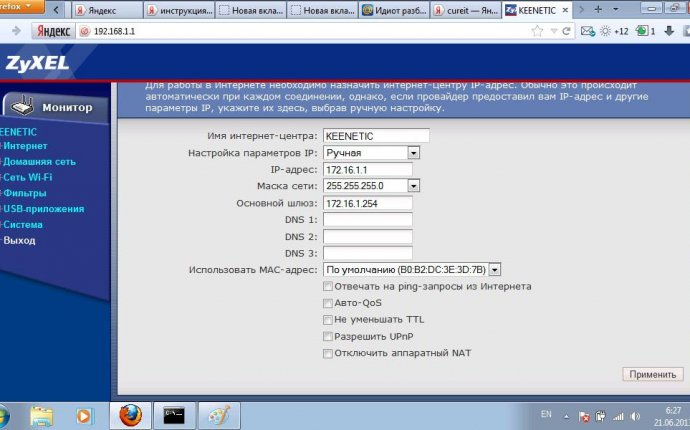Switch to the Идиот разб... tab

click(395, 10)
